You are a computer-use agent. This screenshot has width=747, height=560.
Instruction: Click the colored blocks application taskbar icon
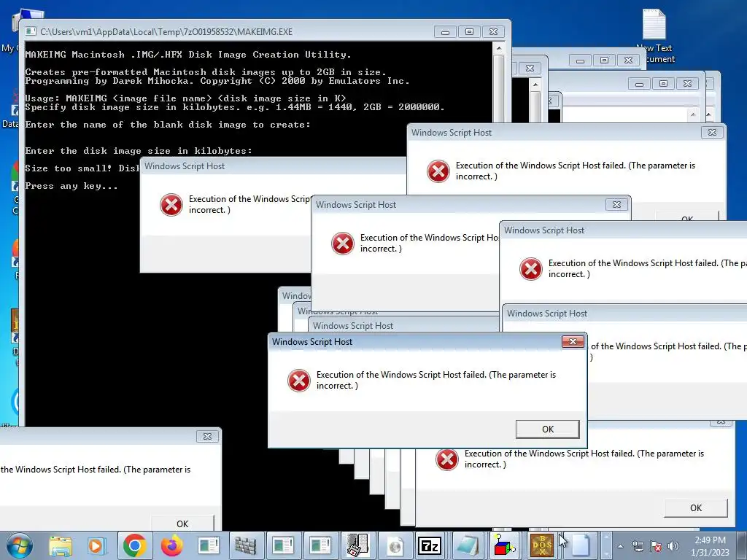pos(504,545)
